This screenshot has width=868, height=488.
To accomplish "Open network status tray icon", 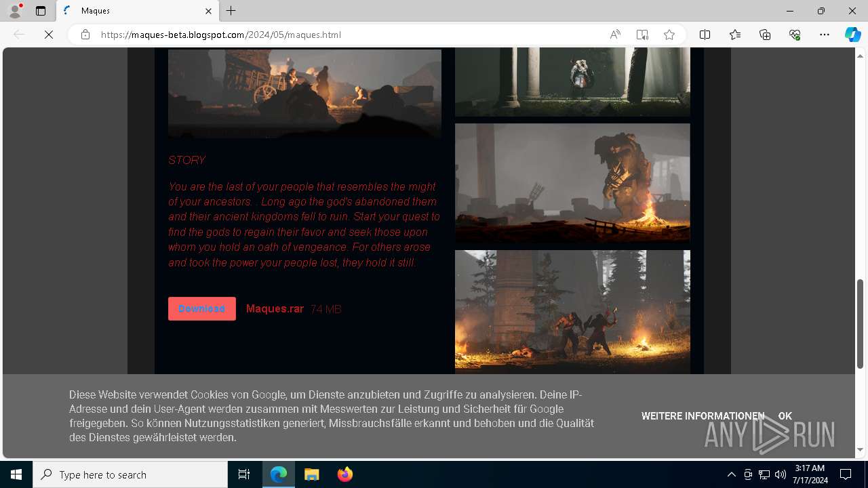I will 764,474.
